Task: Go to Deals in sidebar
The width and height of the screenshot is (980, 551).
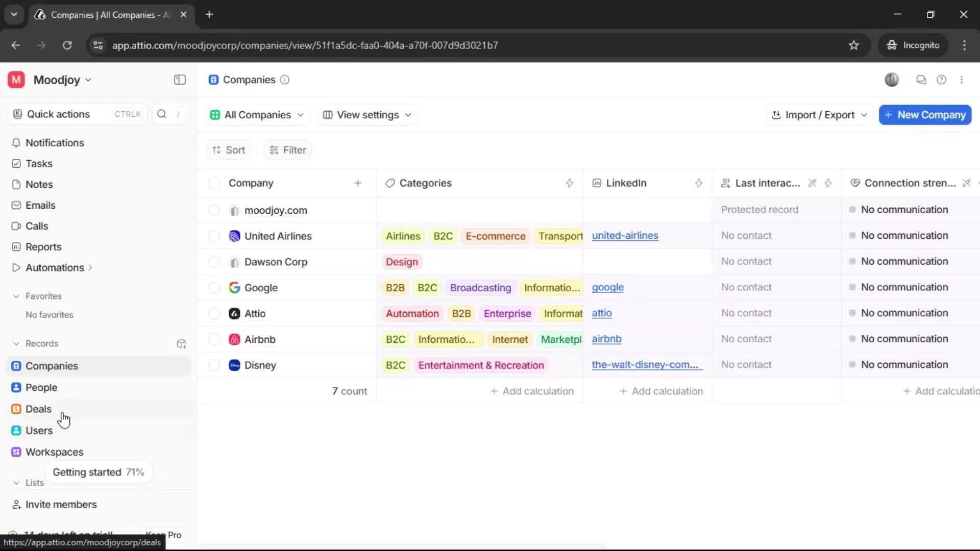Action: point(38,409)
